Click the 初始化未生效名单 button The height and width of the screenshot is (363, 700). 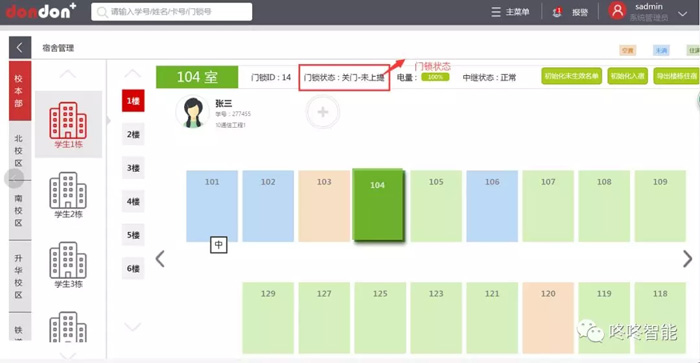point(571,76)
